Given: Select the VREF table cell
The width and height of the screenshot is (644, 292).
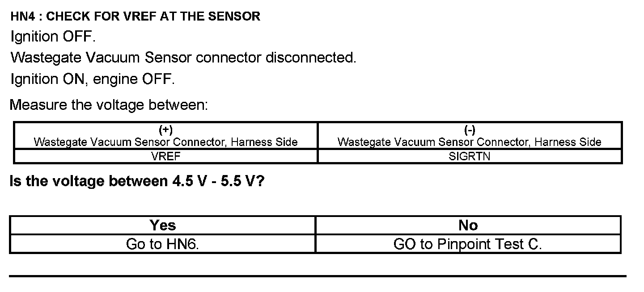Looking at the screenshot, I should 165,157.
